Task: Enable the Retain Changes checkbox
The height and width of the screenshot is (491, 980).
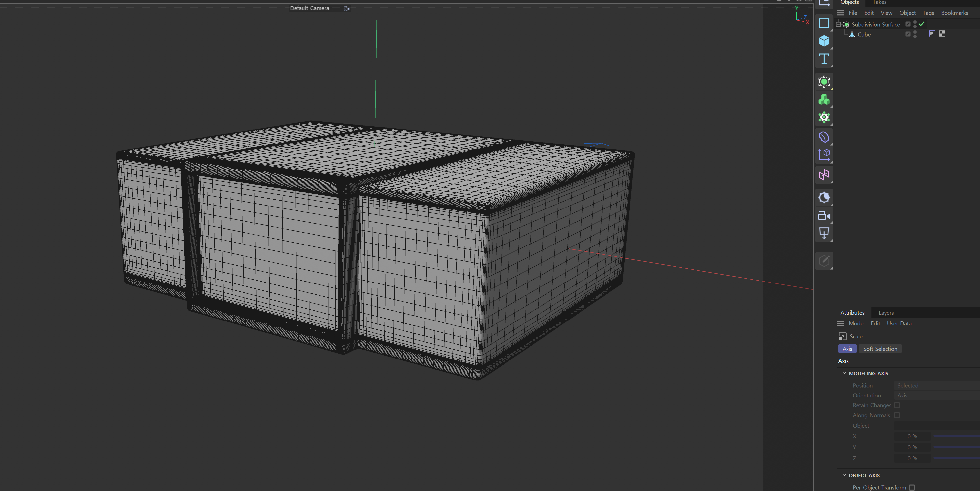Action: 897,405
